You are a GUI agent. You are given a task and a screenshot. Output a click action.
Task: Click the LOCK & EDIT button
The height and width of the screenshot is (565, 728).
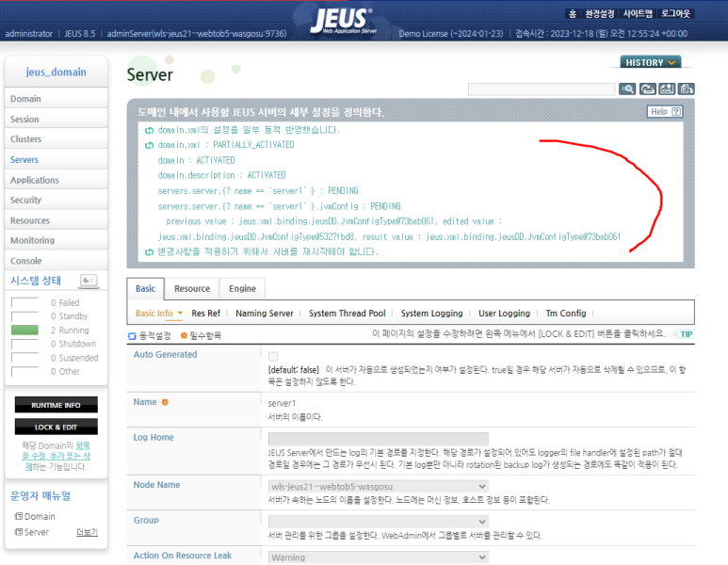click(57, 427)
